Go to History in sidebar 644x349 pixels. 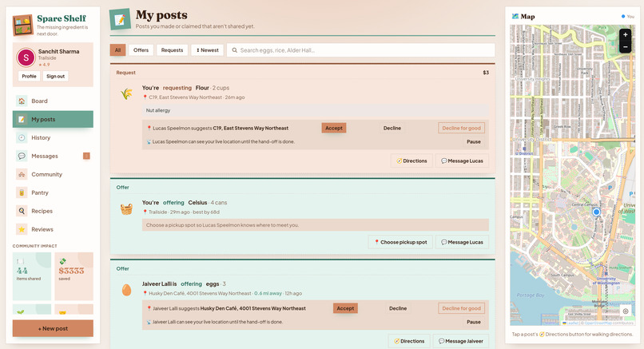coord(53,138)
